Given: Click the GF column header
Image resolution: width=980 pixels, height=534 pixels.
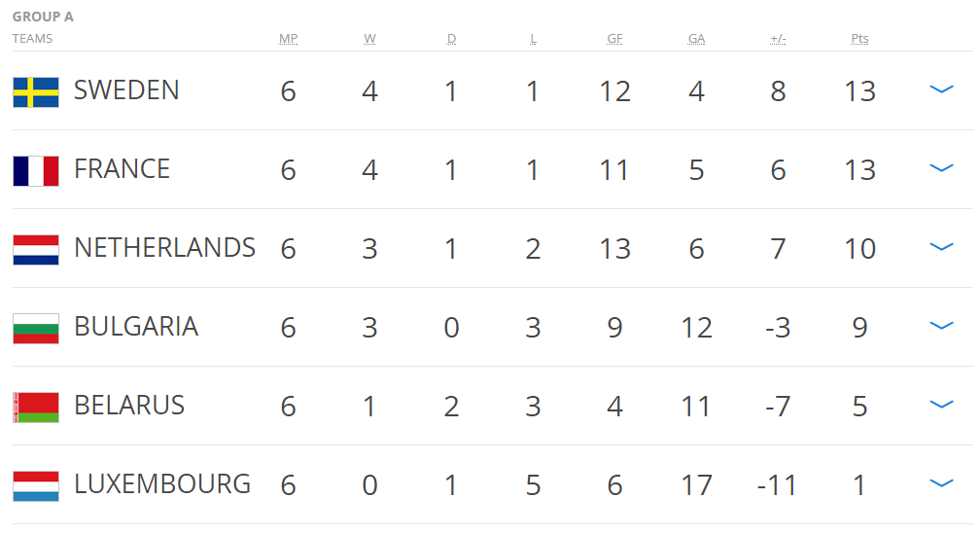Looking at the screenshot, I should pos(614,39).
